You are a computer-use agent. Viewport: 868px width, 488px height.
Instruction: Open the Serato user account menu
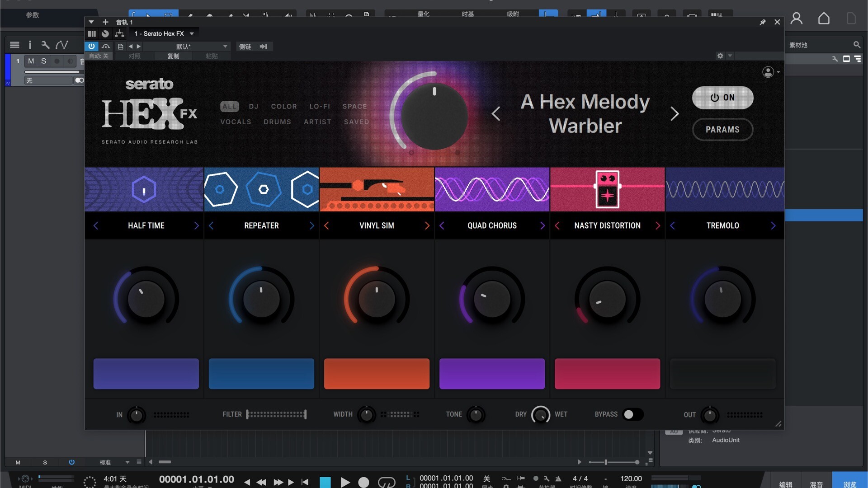[770, 72]
